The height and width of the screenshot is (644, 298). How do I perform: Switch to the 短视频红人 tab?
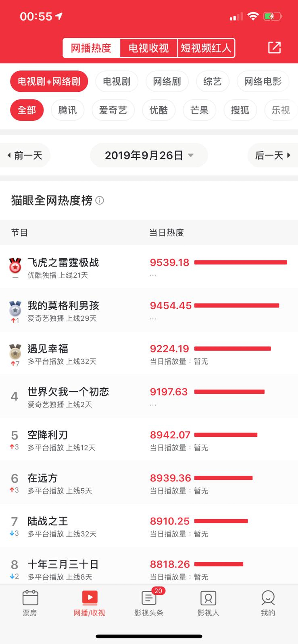206,48
